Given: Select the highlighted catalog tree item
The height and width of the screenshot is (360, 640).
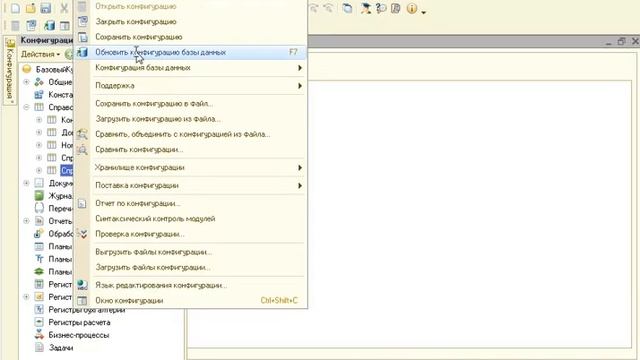Looking at the screenshot, I should pyautogui.click(x=67, y=170).
